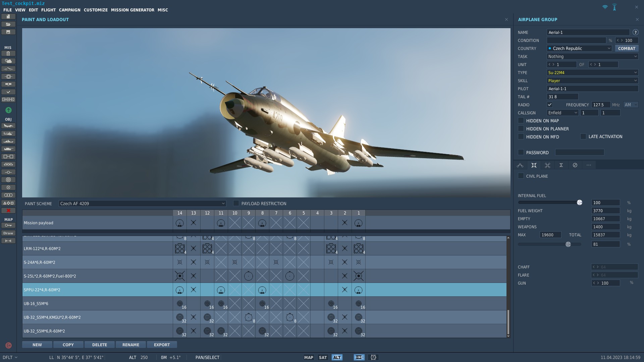
Task: Click the save mission disk icon
Action: coord(8,32)
